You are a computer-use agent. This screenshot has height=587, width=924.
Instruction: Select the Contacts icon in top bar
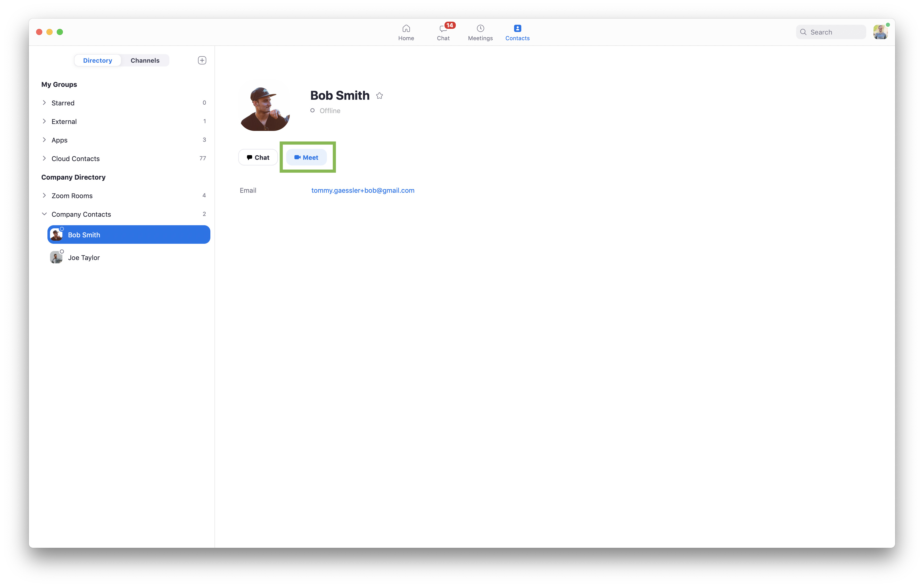[x=517, y=29]
